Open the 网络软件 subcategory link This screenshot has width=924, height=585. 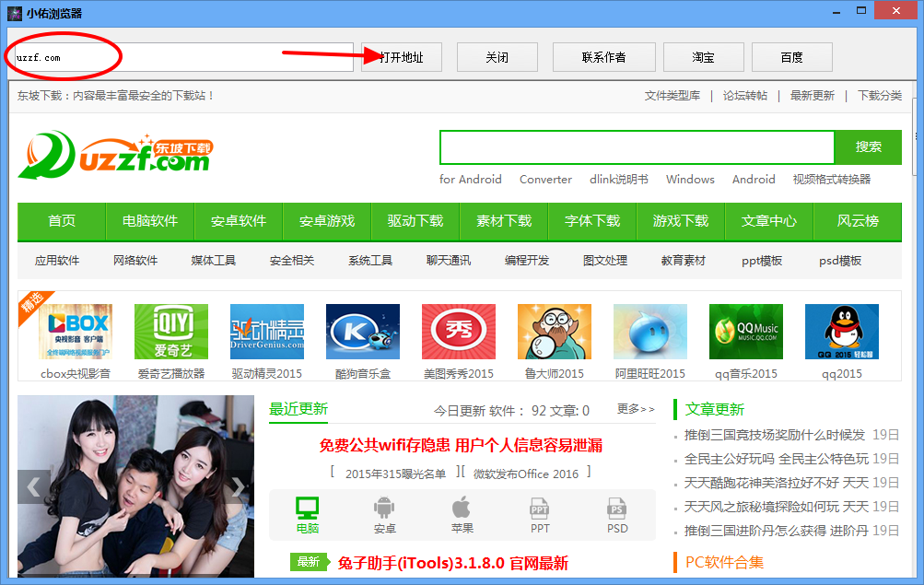135,261
